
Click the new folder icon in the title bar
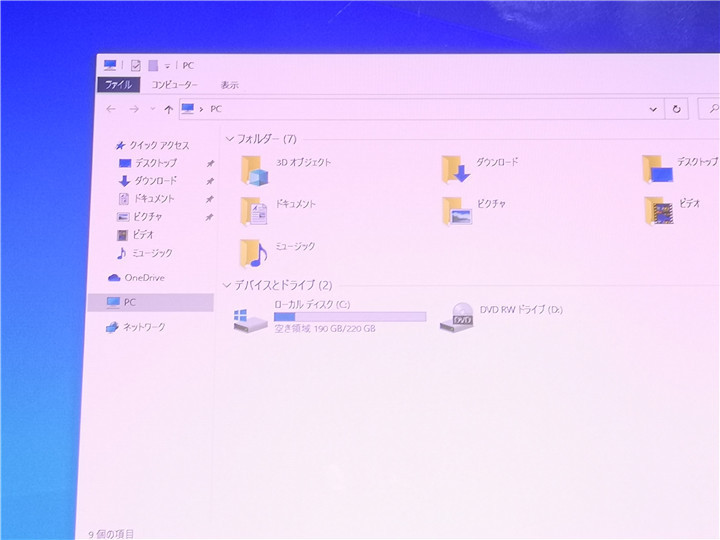[x=153, y=66]
